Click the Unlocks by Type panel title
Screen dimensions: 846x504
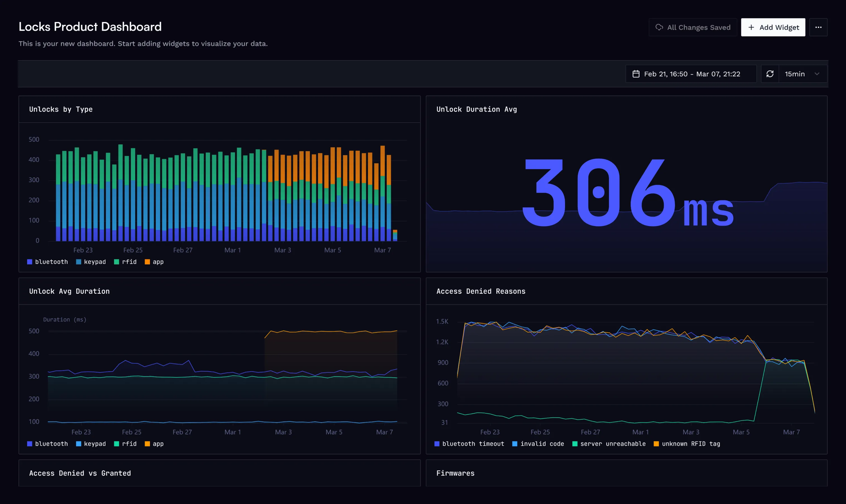pos(61,109)
